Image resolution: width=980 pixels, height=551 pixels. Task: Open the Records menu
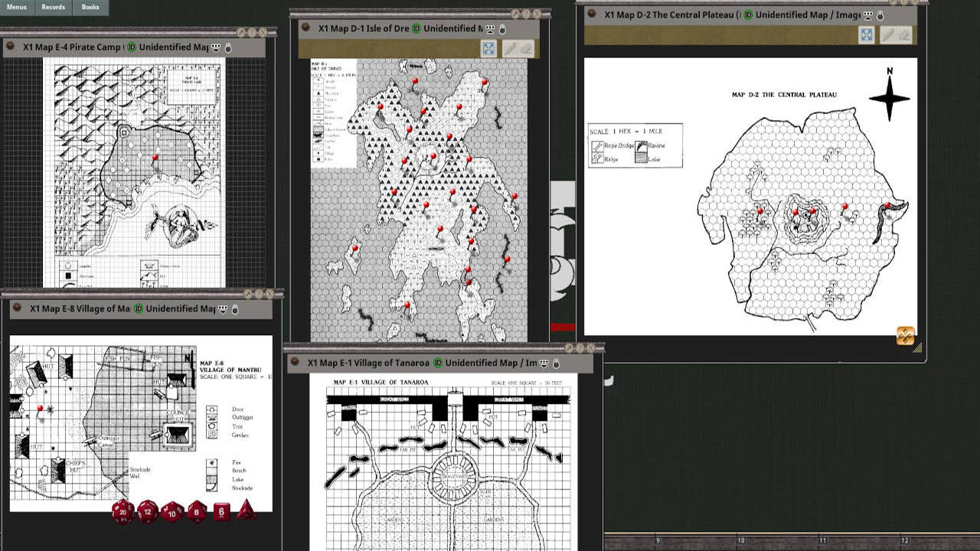click(53, 7)
